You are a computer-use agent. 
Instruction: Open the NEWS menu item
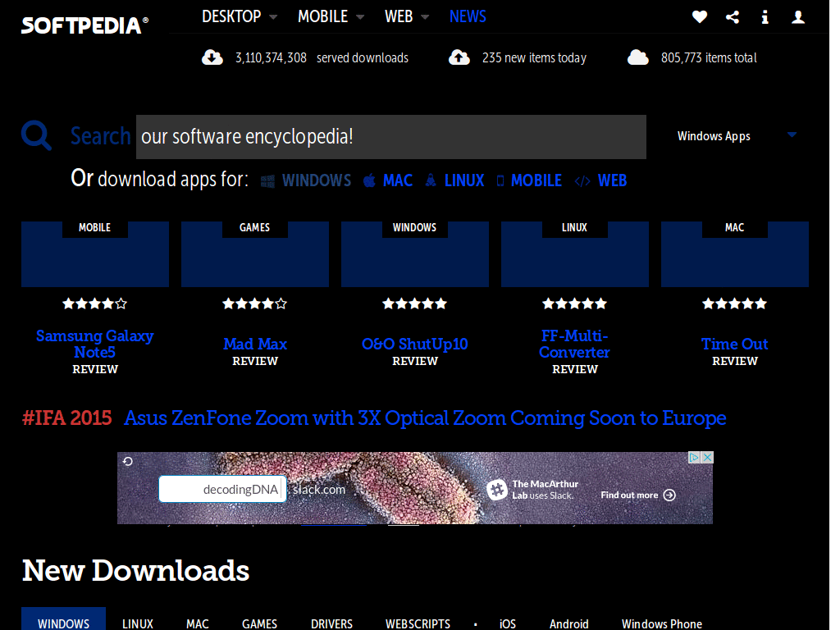468,16
